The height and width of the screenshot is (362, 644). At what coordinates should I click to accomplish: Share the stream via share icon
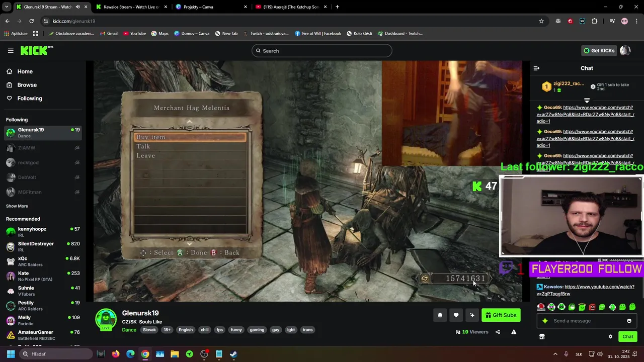point(498,332)
